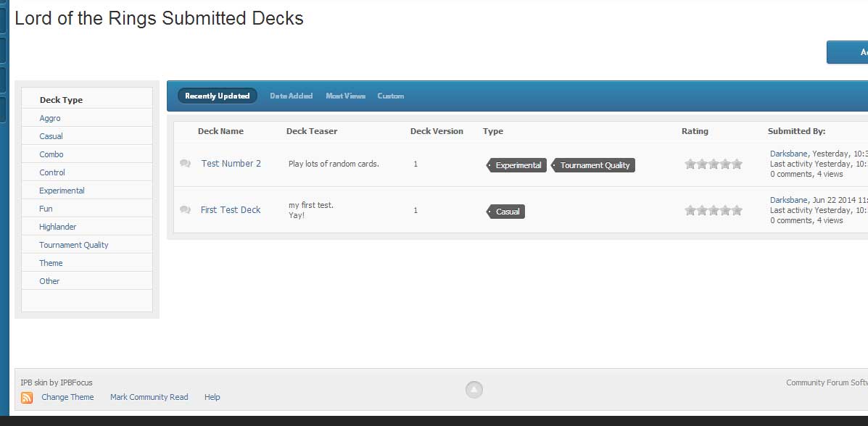This screenshot has width=868, height=426.
Task: Filter by Experimental in the sidebar
Action: (62, 191)
